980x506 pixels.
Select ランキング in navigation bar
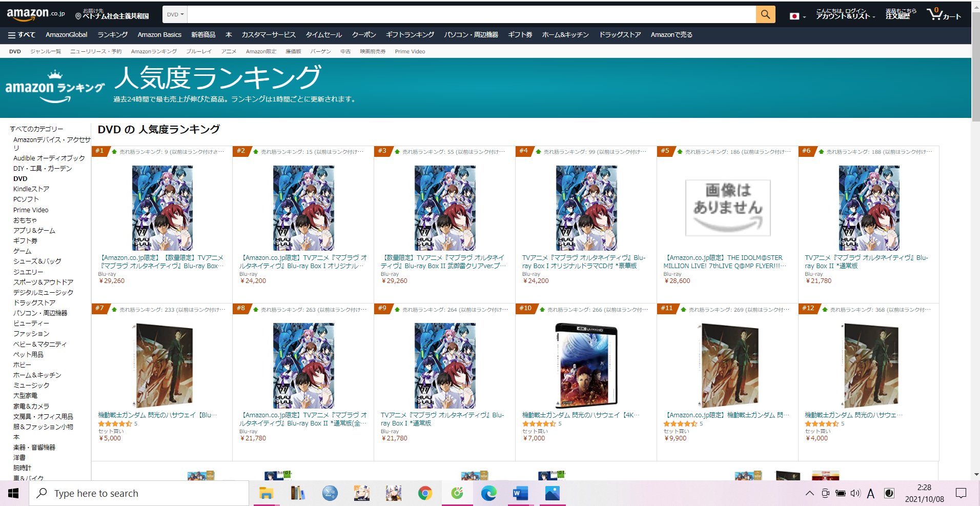tap(112, 35)
